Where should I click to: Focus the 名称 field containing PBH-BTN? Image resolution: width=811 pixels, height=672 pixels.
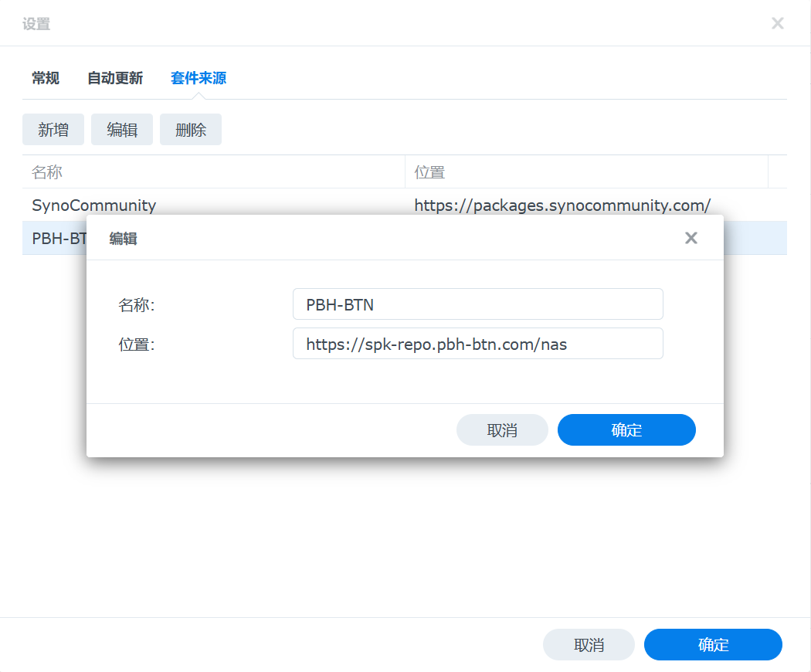(x=477, y=304)
